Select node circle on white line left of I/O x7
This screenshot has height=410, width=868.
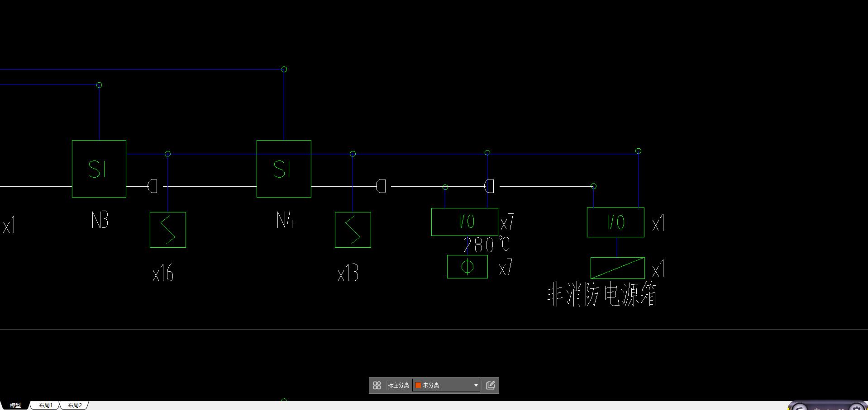[445, 187]
